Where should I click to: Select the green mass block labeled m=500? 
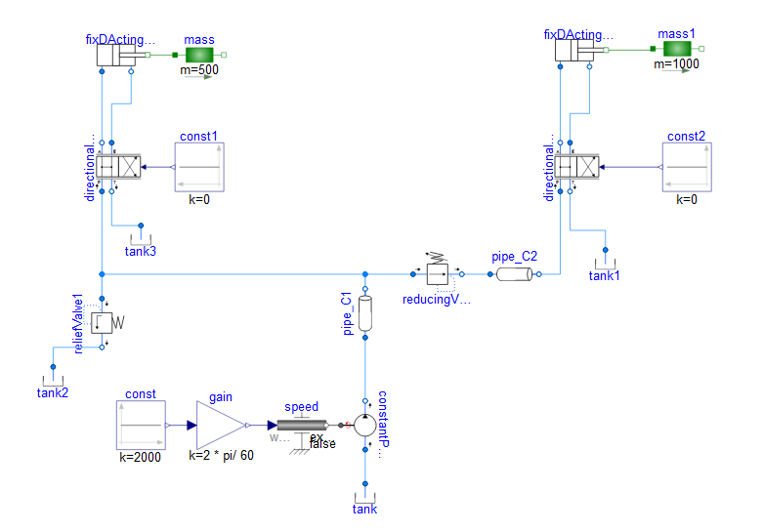199,55
